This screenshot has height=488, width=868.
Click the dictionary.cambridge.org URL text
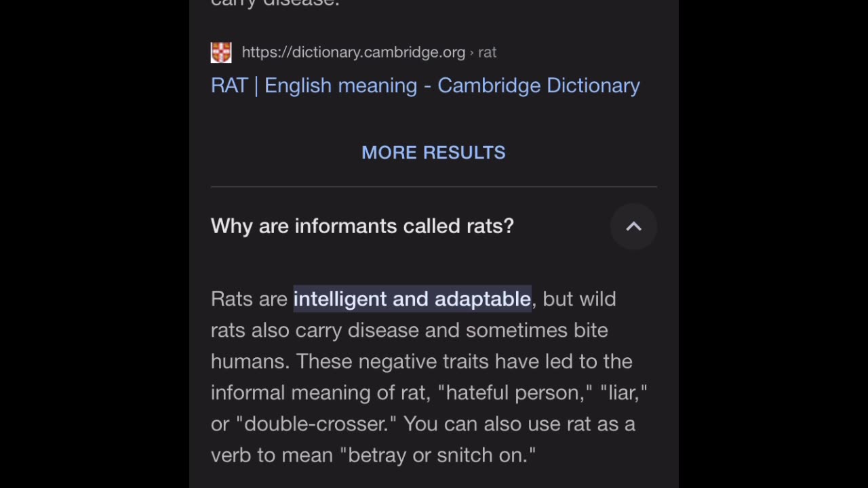[353, 52]
